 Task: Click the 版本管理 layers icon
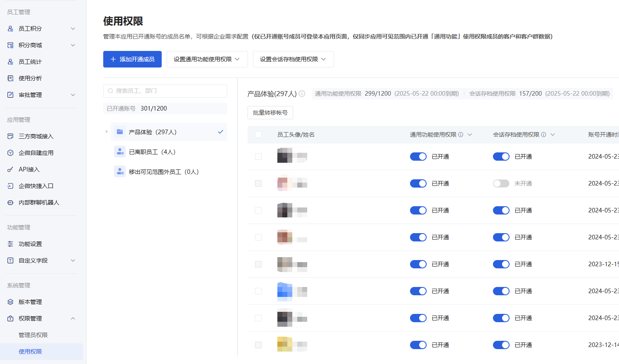10,302
